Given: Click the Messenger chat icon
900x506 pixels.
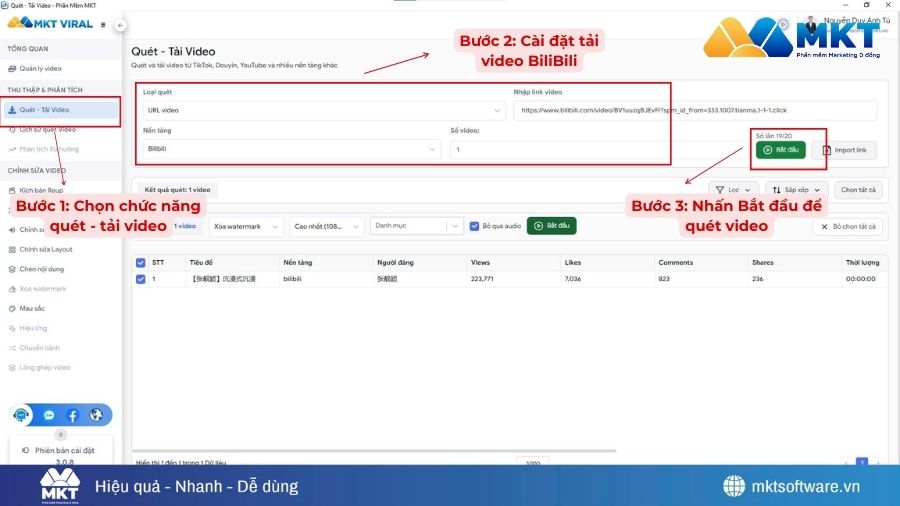Looking at the screenshot, I should [49, 415].
